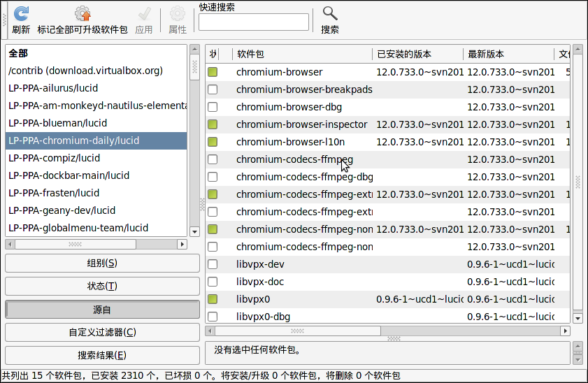The height and width of the screenshot is (383, 588).
Task: Click pane splitter grip between lists
Action: (202, 204)
